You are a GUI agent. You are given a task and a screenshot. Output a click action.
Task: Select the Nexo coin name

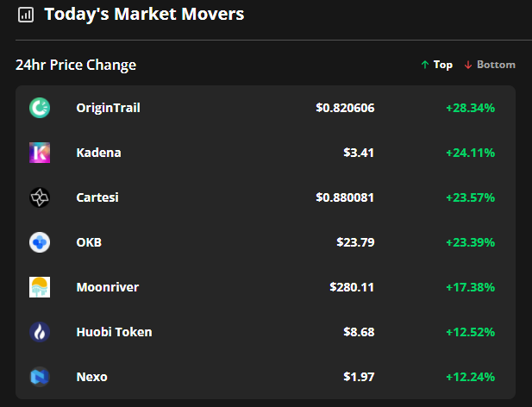[x=92, y=377]
